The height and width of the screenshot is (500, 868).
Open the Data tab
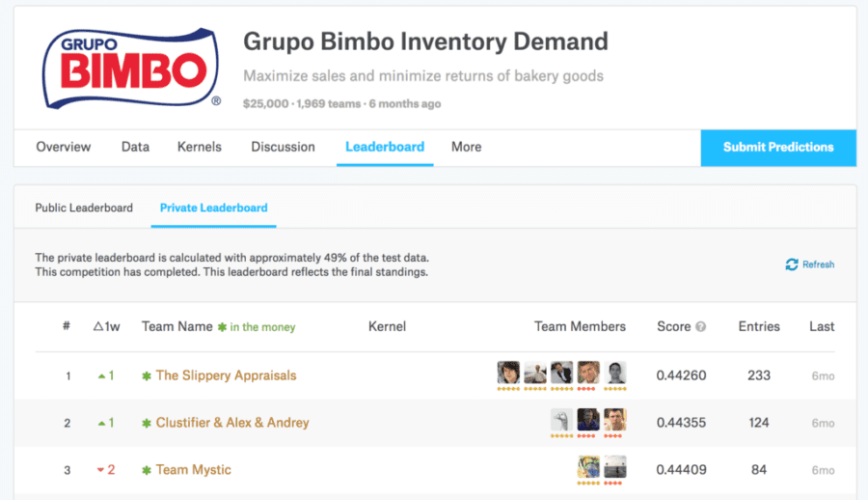coord(135,147)
